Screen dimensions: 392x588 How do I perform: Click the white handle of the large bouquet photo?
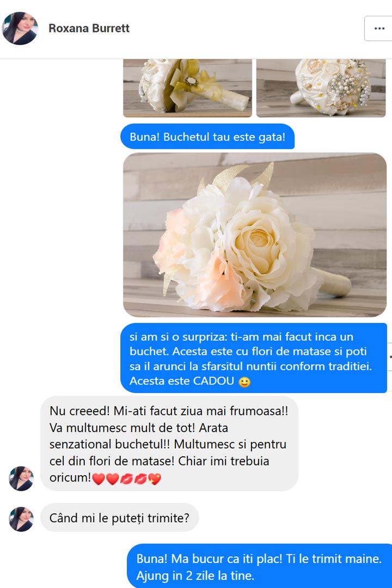click(x=332, y=283)
